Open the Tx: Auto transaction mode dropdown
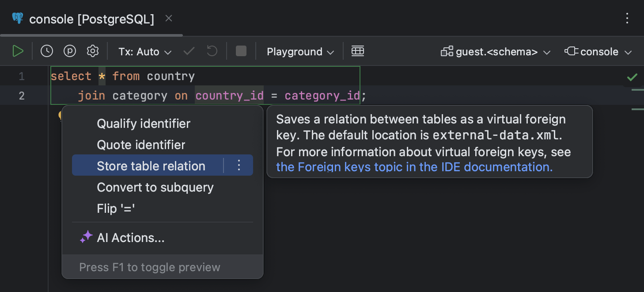The height and width of the screenshot is (292, 644). (x=144, y=51)
